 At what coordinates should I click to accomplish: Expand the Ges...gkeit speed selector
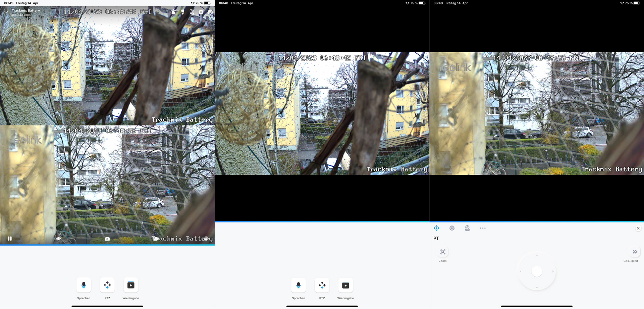point(635,252)
